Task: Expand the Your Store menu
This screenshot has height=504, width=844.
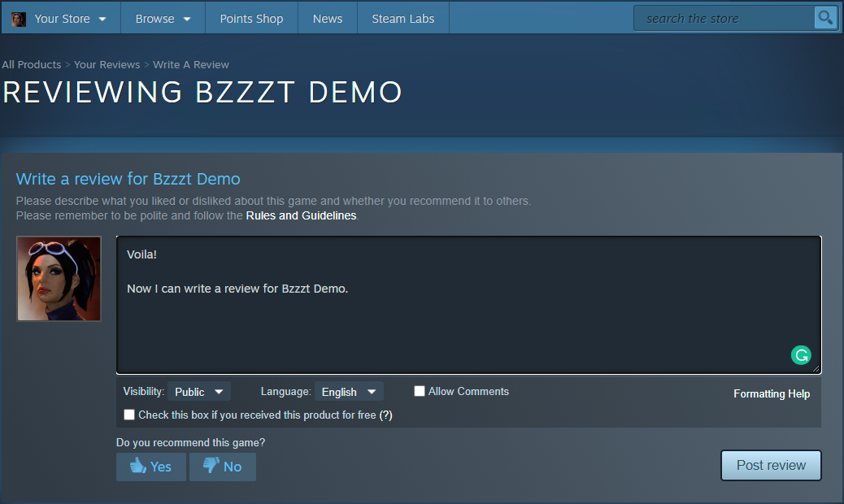Action: pyautogui.click(x=70, y=19)
